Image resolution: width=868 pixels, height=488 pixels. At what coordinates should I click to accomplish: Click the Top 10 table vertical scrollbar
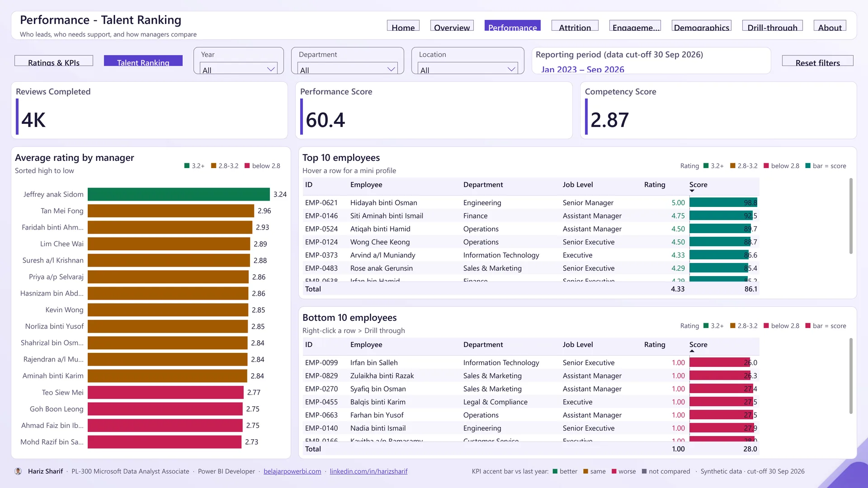851,216
